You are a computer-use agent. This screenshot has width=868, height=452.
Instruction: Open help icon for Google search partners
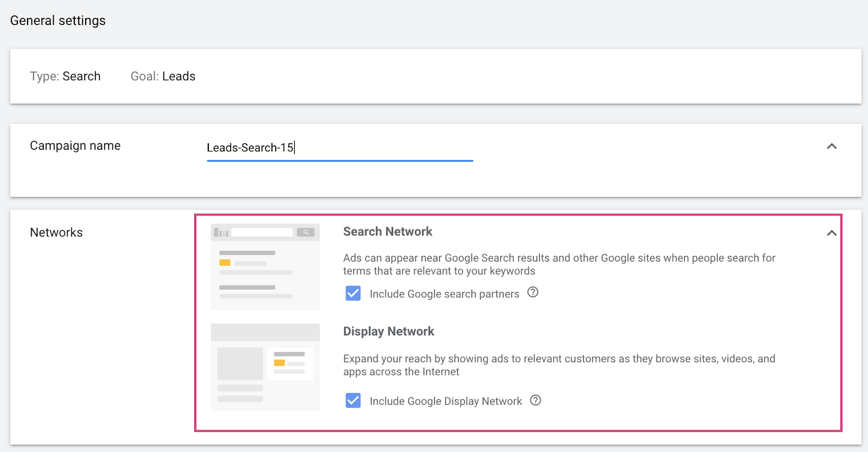(533, 292)
